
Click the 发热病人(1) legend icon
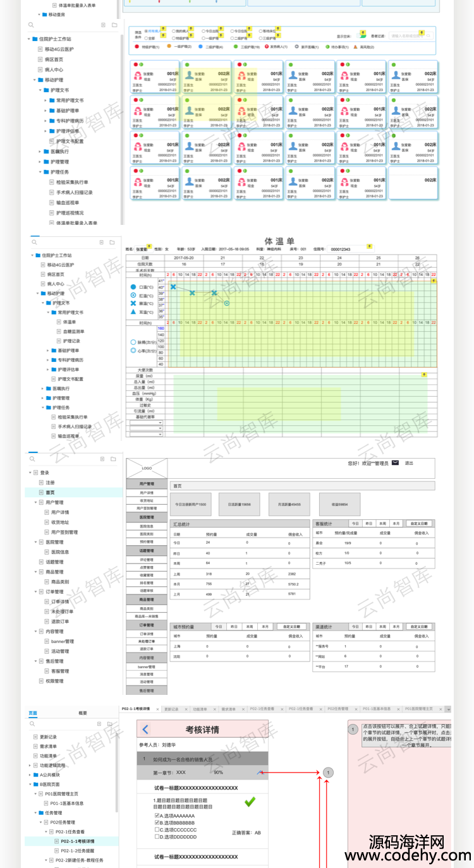click(267, 47)
